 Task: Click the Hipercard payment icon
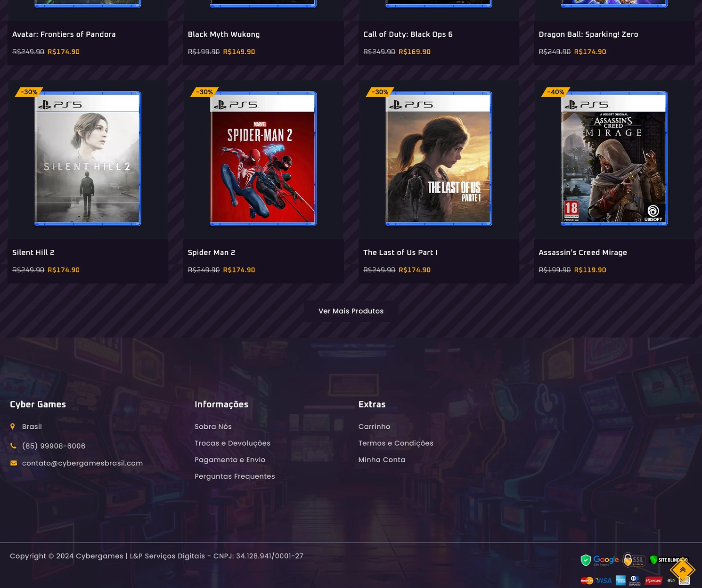(x=653, y=580)
